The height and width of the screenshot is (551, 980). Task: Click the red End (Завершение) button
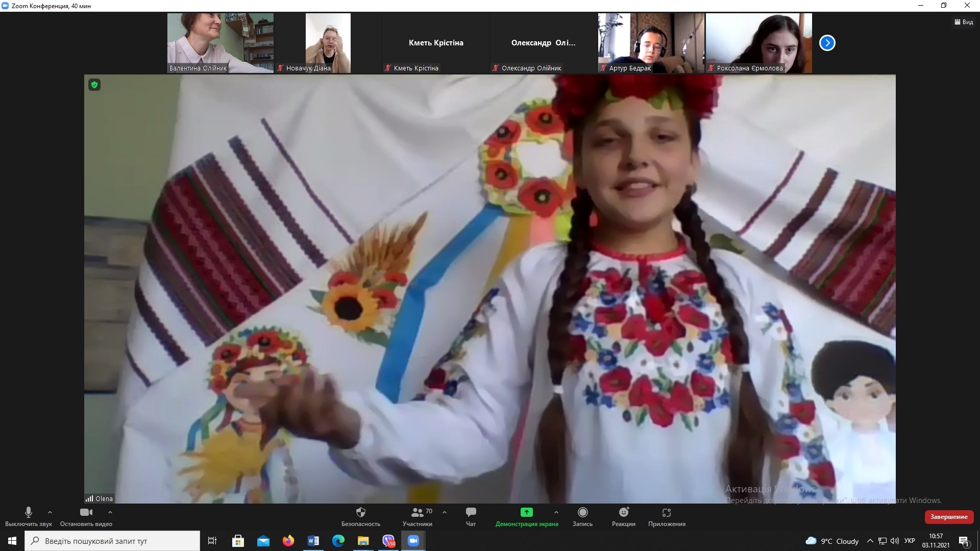[x=948, y=517]
